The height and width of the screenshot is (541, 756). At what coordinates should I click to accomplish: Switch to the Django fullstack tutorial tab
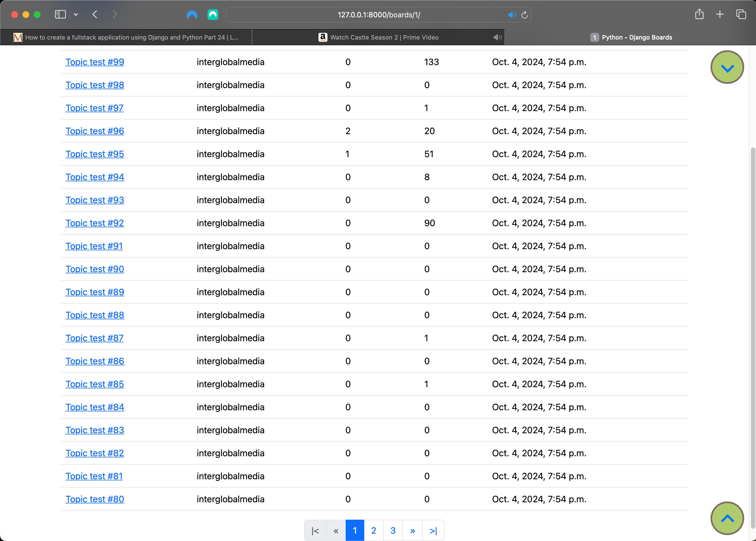point(126,37)
